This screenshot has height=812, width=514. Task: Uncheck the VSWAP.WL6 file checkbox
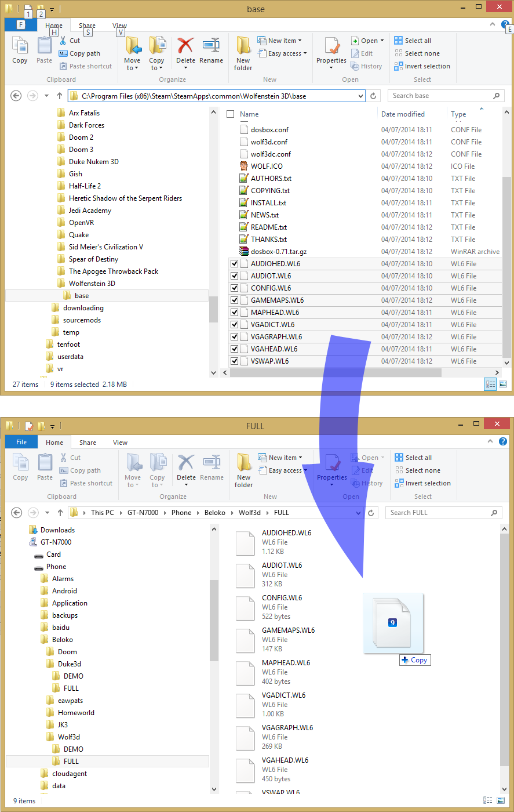[234, 361]
